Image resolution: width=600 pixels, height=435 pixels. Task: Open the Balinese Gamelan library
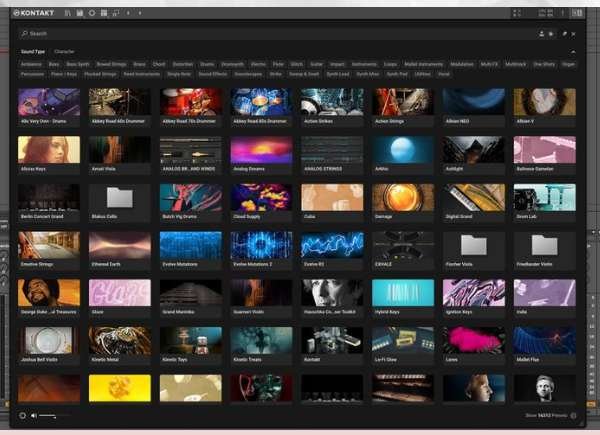click(545, 155)
